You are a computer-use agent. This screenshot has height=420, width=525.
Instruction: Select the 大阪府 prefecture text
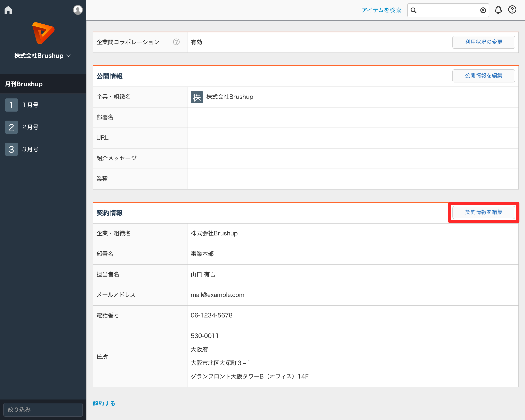click(199, 349)
